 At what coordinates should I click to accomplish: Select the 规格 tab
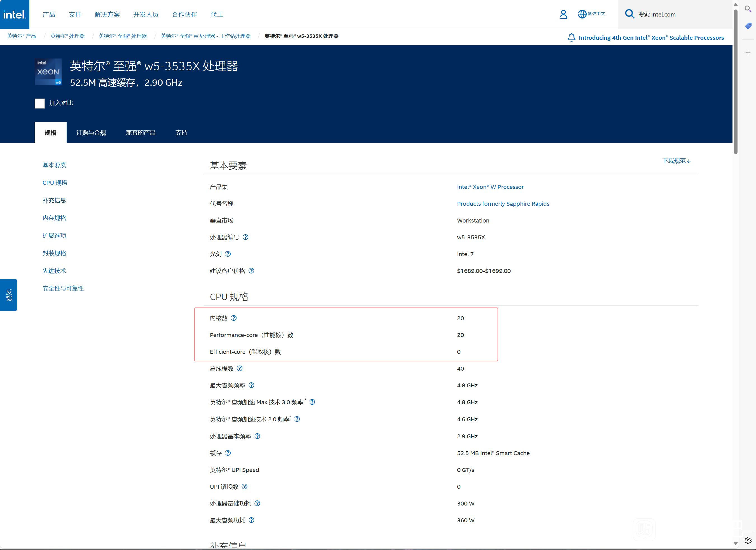point(51,132)
